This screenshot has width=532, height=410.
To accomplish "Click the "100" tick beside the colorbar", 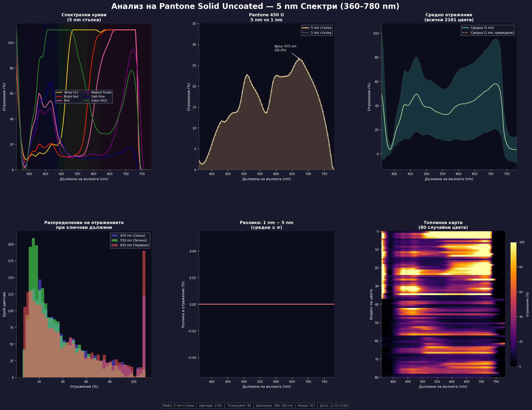I will coord(522,242).
